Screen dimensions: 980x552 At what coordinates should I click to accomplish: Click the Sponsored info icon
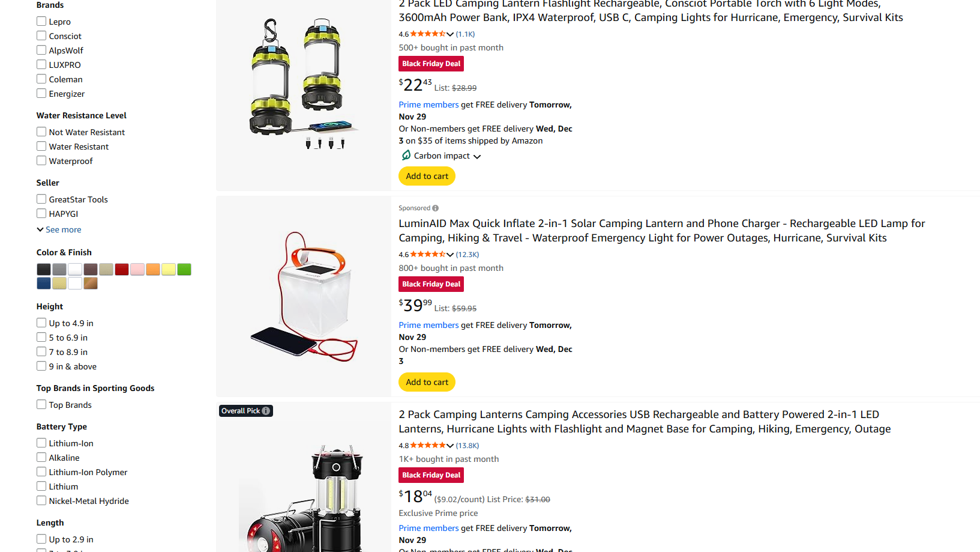pos(435,208)
